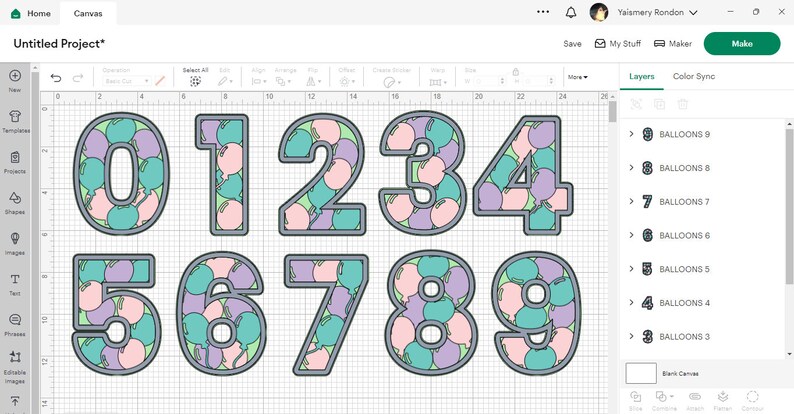Click the canvas vertical scrollbar
Viewport: 794px width, 414px height.
click(x=612, y=111)
